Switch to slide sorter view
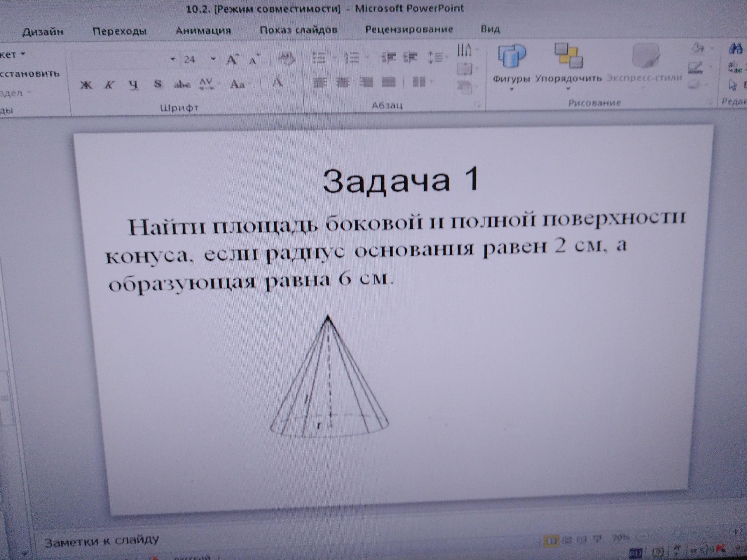This screenshot has height=560, width=747. 568,540
